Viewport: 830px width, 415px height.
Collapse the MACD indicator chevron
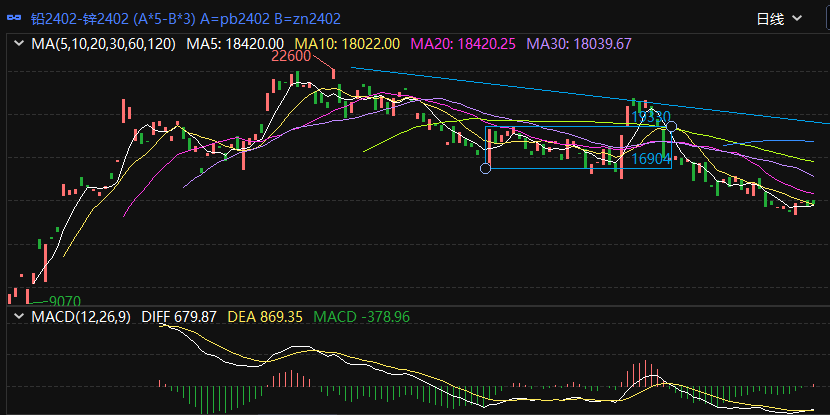click(x=19, y=316)
